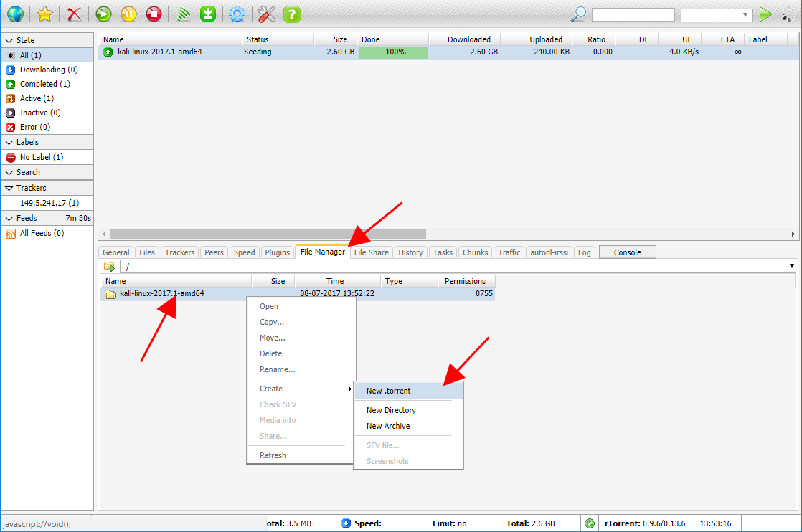Sort torrents by Uploaded column header
Viewport: 802px width, 532px height.
tap(536, 39)
